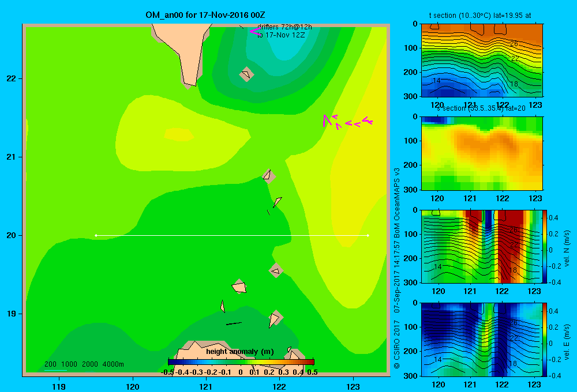Pick the vel. E color bar
This screenshot has height=392, width=577.
coord(545,340)
